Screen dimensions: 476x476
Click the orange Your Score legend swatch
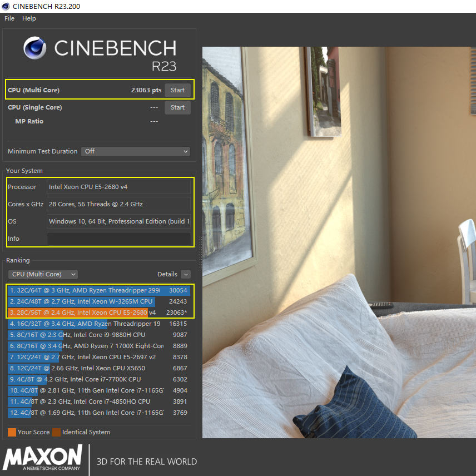[x=12, y=432]
